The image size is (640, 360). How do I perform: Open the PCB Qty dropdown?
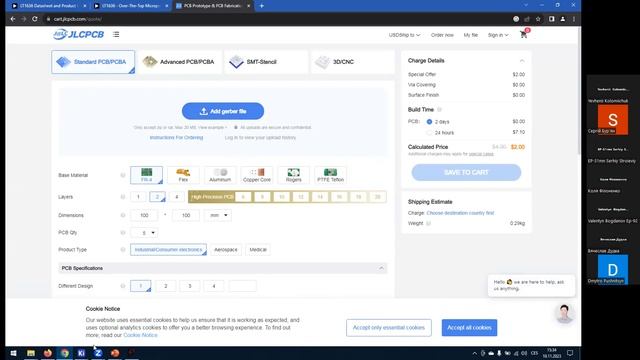(x=144, y=233)
